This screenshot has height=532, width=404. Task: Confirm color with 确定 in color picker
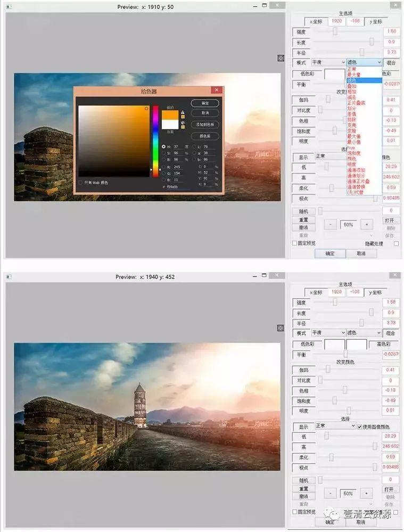[x=205, y=103]
